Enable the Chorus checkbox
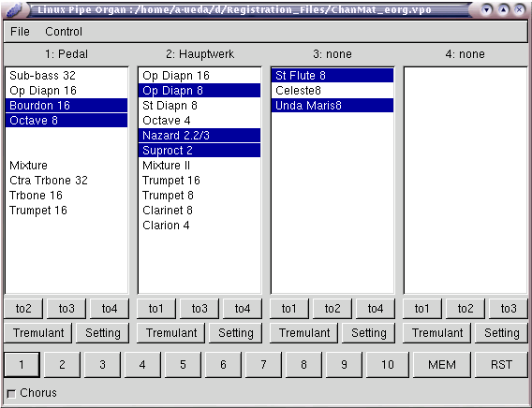Screen dimensions: 532x408 [11, 394]
